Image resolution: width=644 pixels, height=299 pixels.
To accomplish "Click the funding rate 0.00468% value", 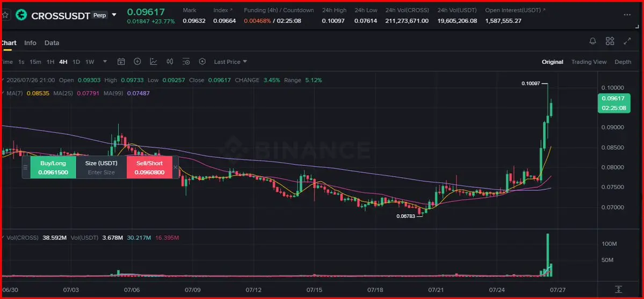I will [x=257, y=20].
